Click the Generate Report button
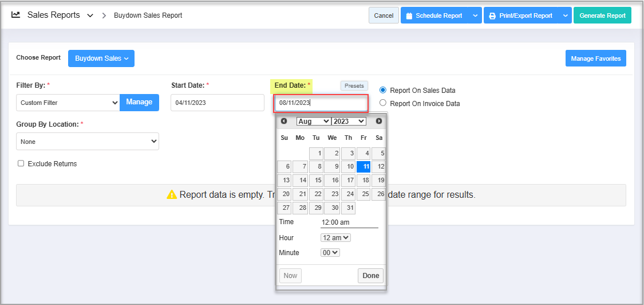Viewport: 644px width, 305px height. (x=602, y=15)
